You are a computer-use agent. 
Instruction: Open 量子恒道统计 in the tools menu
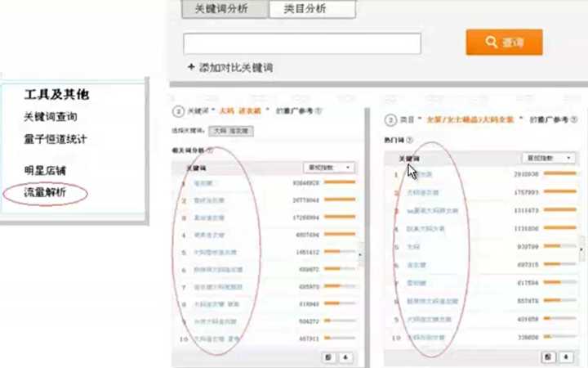point(56,139)
